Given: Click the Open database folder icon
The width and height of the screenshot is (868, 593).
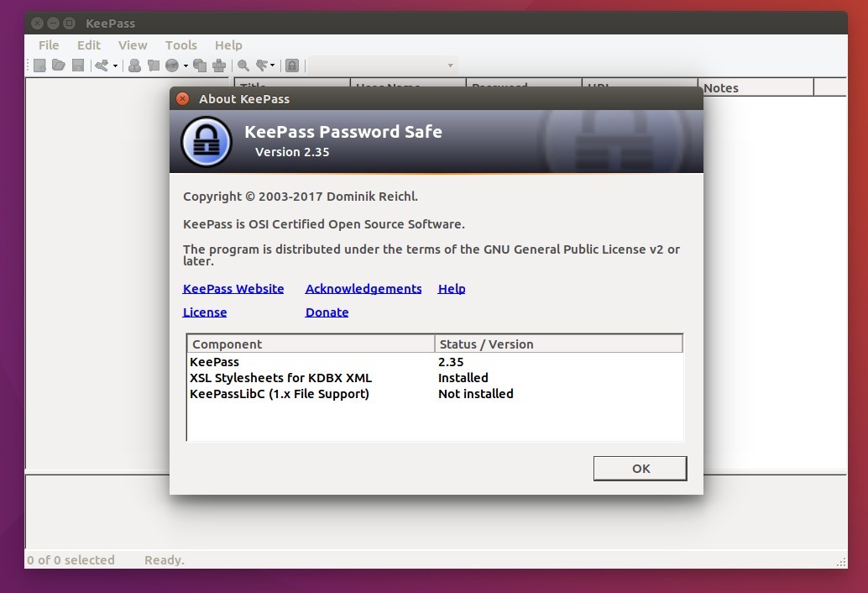Looking at the screenshot, I should click(58, 66).
